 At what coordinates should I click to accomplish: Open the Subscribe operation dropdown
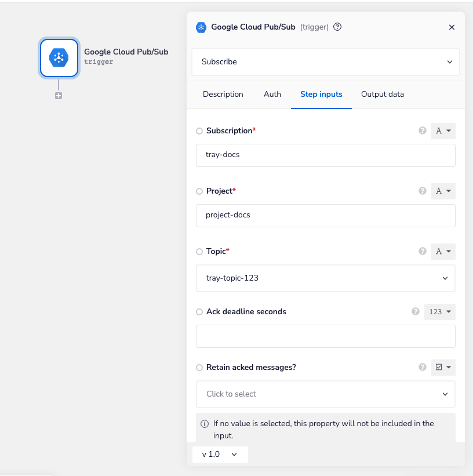[x=325, y=61]
